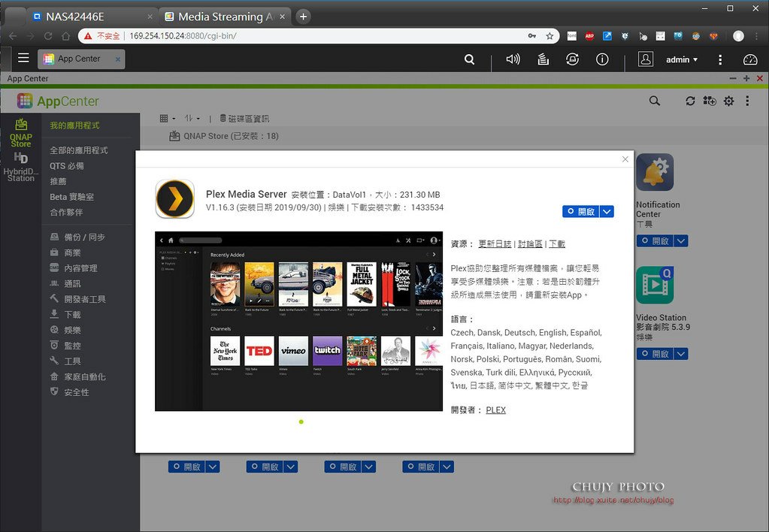
Task: Click the admin user avatar icon
Action: click(646, 59)
